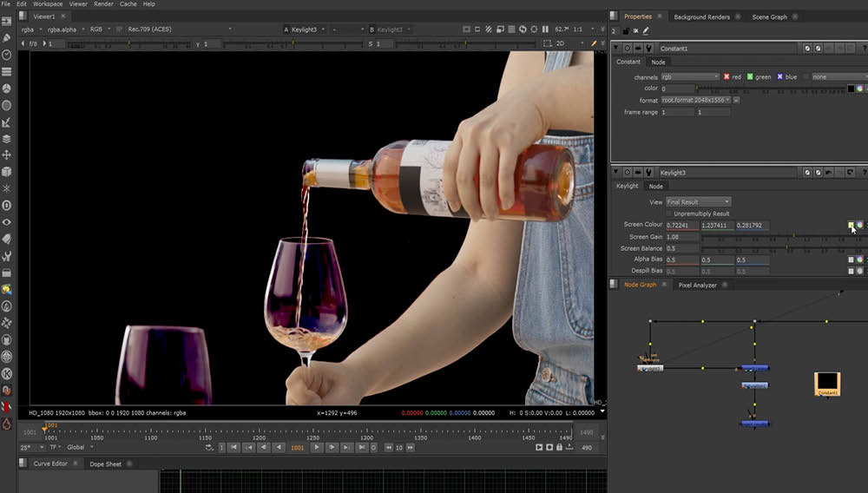Screen dimensions: 868x493
Task: Collapse the Constant1 properties panel
Action: pos(616,48)
